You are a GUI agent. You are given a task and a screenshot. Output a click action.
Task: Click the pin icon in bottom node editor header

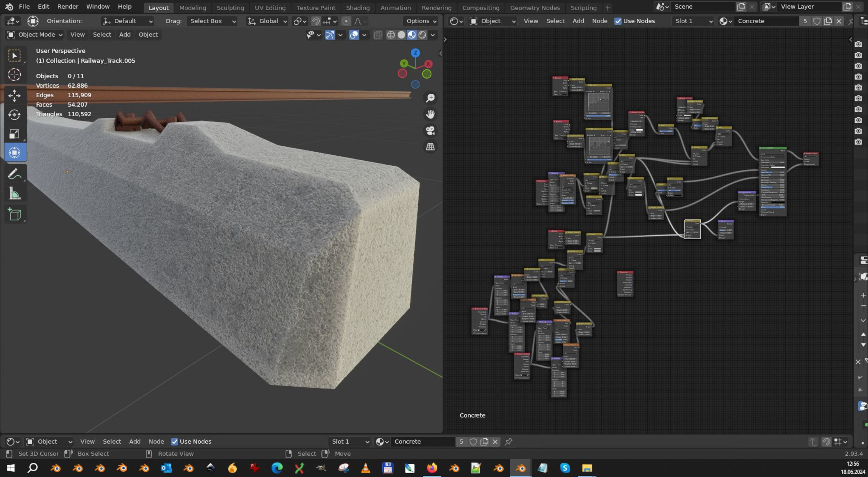[509, 441]
